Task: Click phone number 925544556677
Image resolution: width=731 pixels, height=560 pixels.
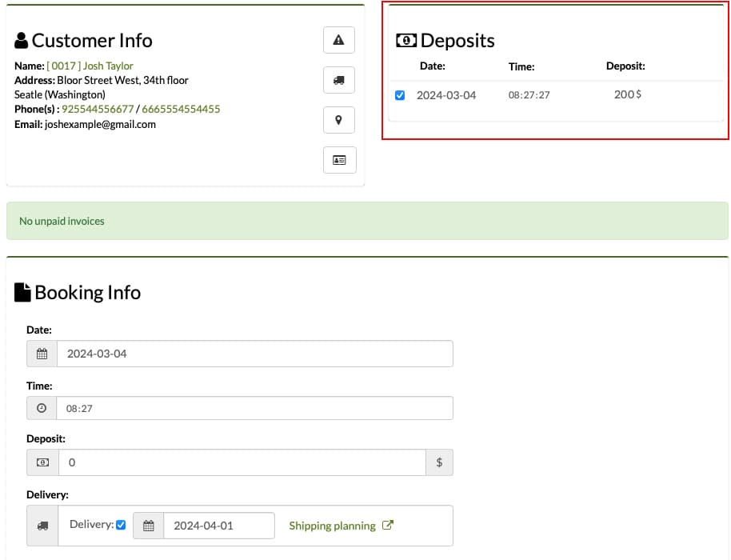Action: pyautogui.click(x=98, y=109)
